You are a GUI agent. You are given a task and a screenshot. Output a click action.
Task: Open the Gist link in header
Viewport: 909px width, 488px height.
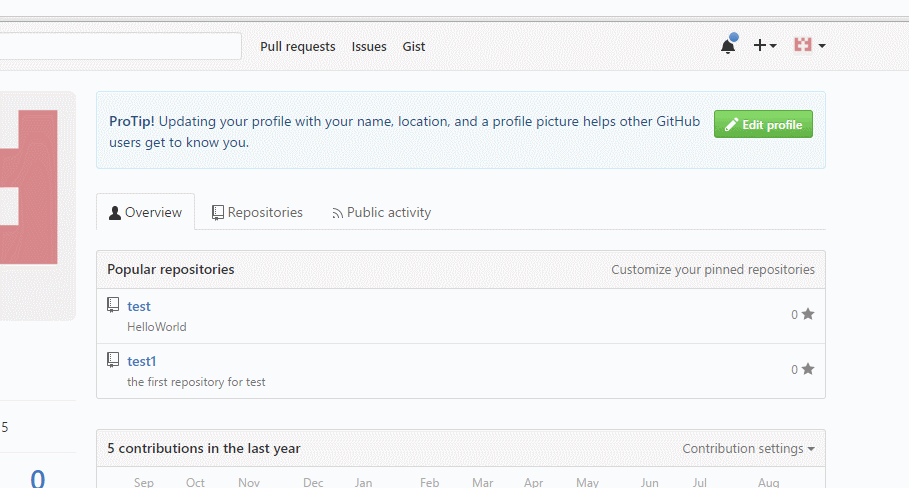click(414, 47)
